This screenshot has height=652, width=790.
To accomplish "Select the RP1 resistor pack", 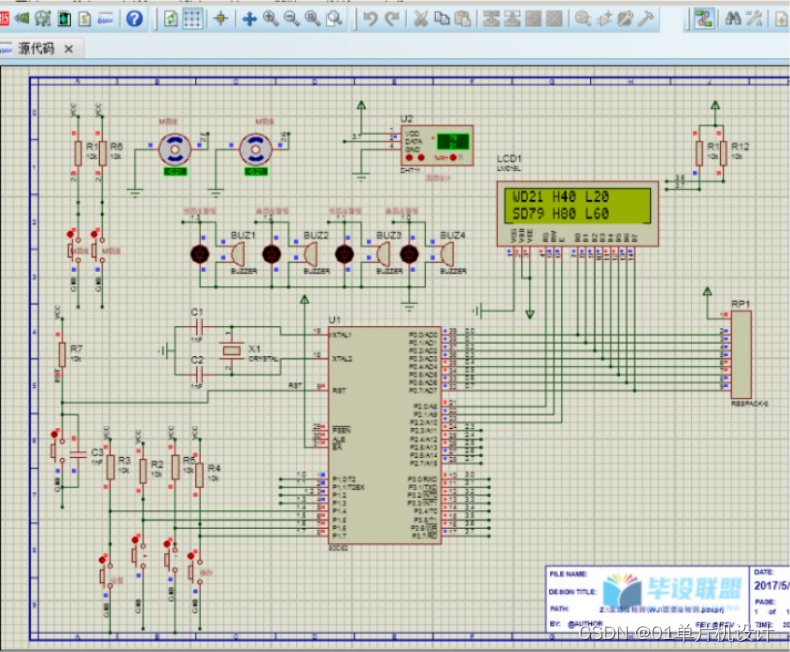I will point(741,355).
